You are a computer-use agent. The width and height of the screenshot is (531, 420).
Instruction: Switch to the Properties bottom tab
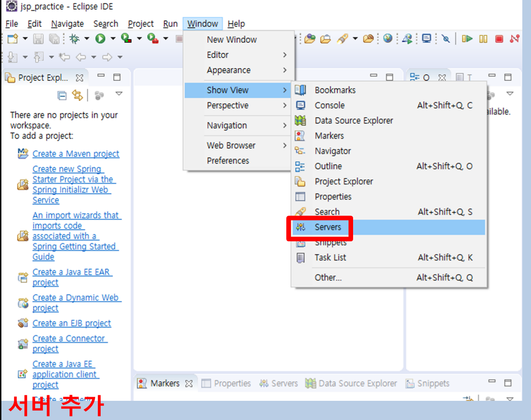click(226, 383)
